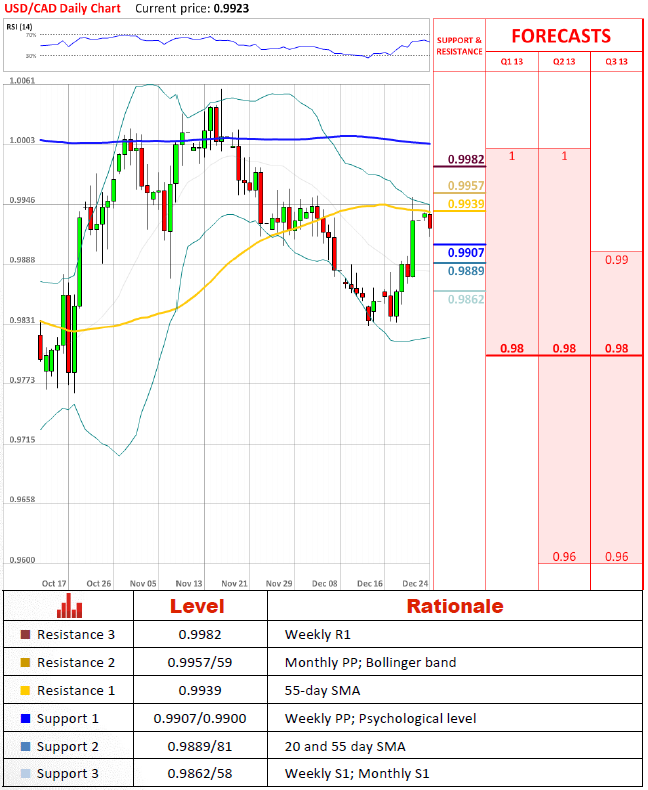Click 'Weekly PP; Psychological level' rationale
648x790 pixels.
point(380,718)
